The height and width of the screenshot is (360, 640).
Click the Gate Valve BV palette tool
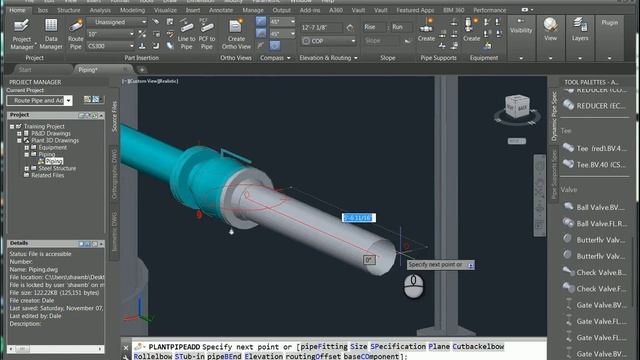(x=595, y=305)
